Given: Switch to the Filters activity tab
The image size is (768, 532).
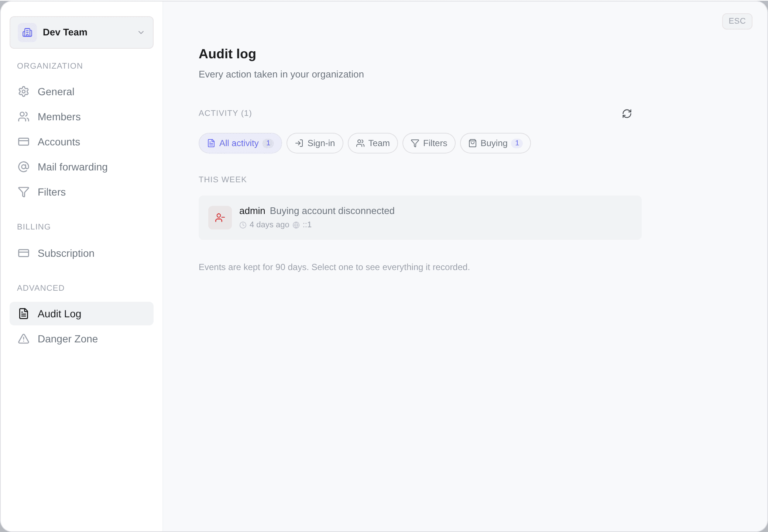Looking at the screenshot, I should click(x=429, y=143).
